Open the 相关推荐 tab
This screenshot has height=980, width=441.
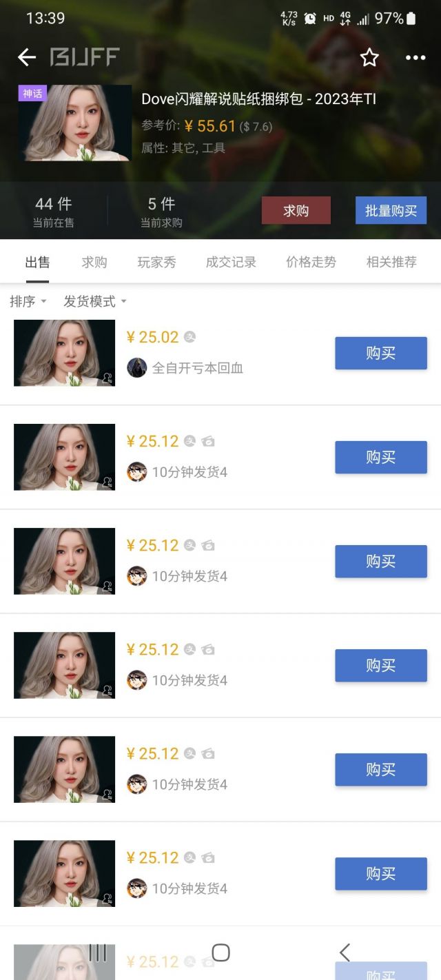coord(391,262)
